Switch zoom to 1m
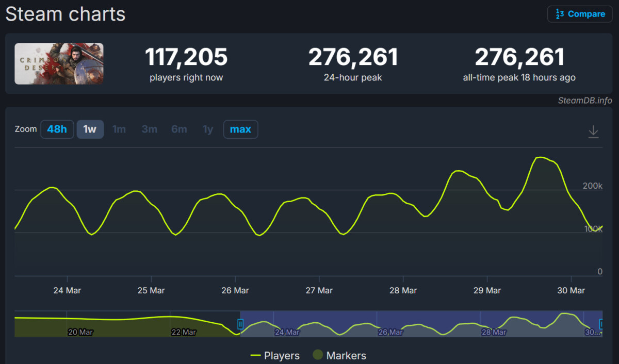This screenshot has height=364, width=619. [x=119, y=129]
